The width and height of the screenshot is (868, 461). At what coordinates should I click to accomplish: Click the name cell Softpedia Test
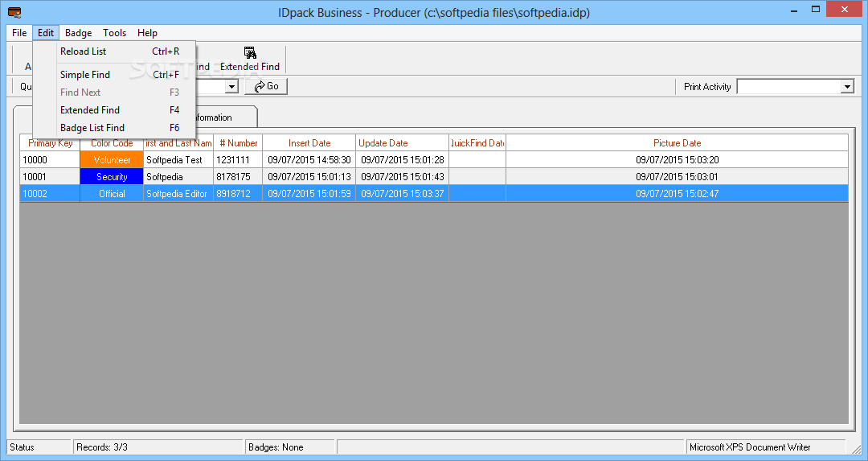[x=178, y=159]
